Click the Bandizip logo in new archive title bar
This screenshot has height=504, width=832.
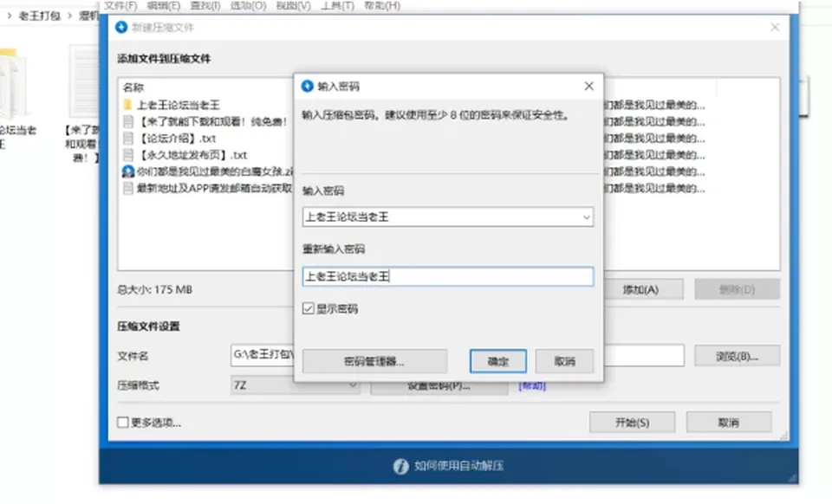click(121, 27)
